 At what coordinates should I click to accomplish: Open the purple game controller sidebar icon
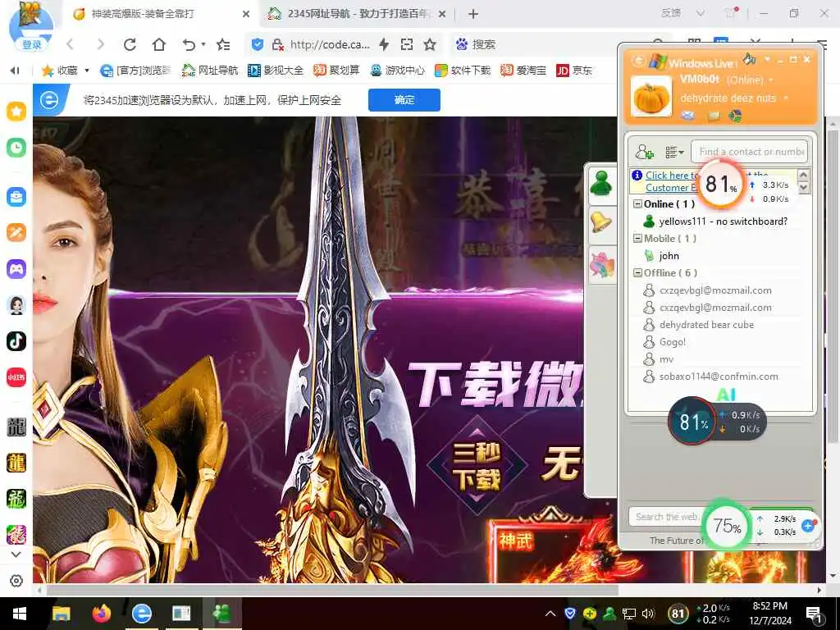click(16, 268)
